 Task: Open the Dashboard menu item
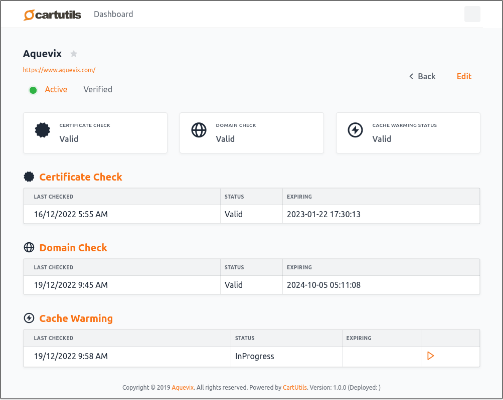click(x=113, y=14)
